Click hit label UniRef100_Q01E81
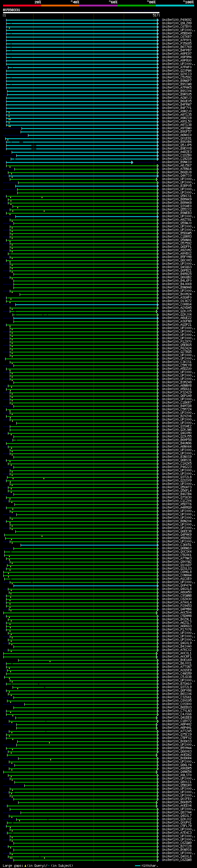 click(177, 139)
